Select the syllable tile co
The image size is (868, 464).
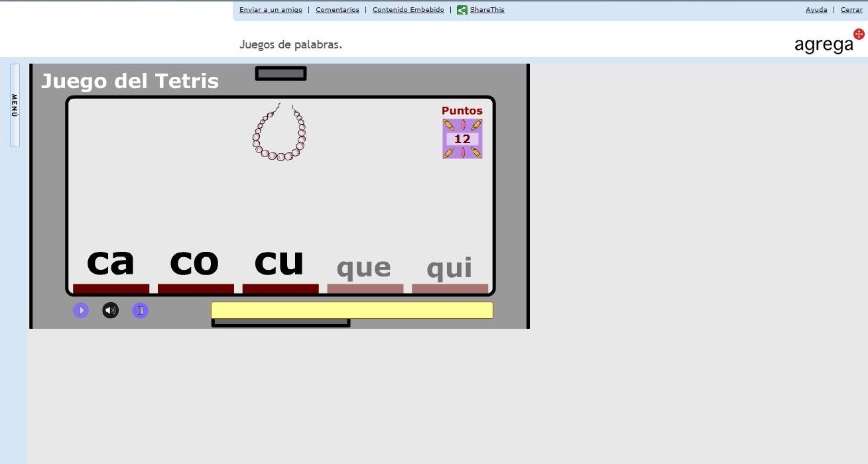[195, 261]
